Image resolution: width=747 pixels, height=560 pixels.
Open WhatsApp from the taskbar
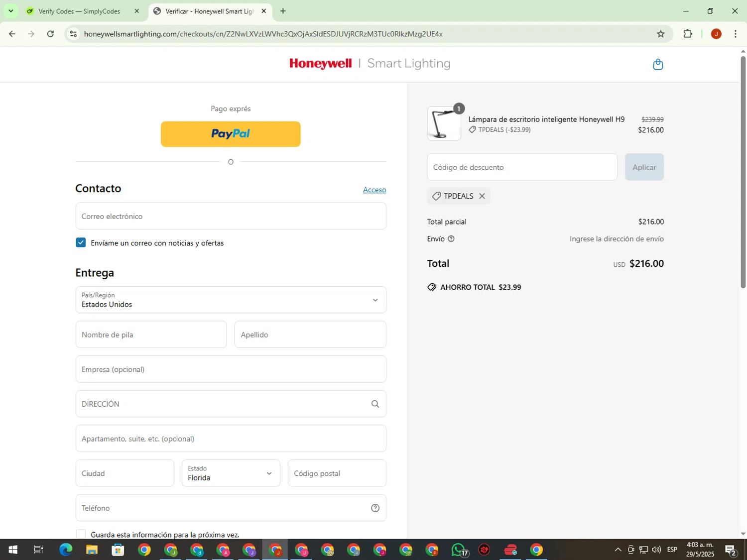(x=459, y=550)
